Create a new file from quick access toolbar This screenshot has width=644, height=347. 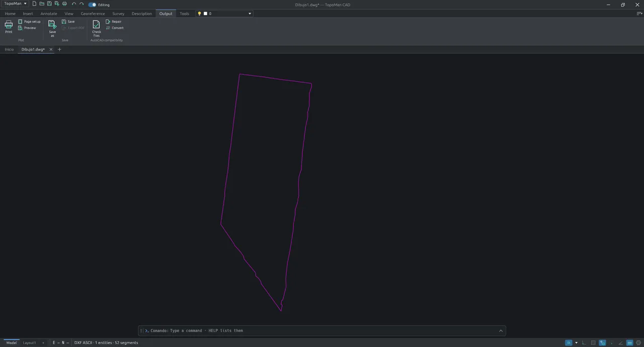(34, 4)
